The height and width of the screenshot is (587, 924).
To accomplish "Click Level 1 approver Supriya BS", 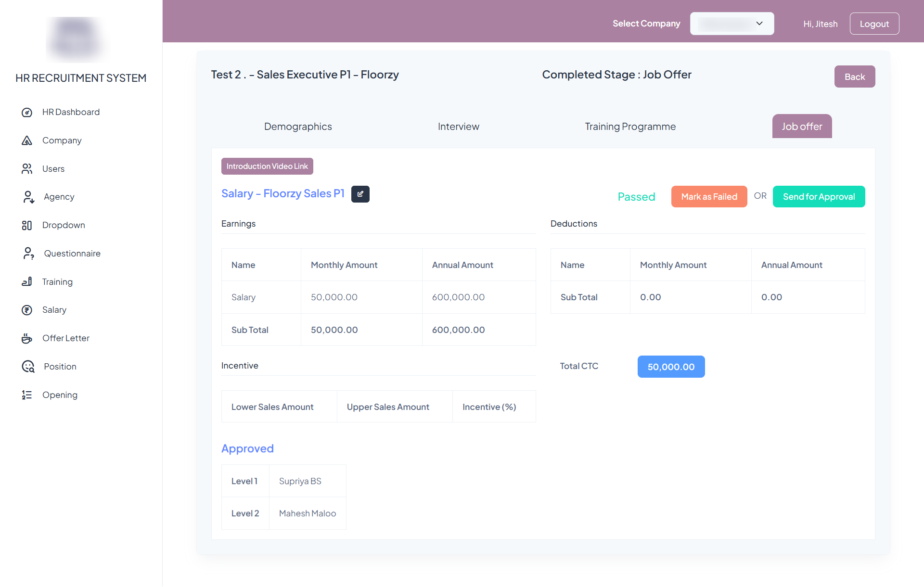I will [x=300, y=481].
